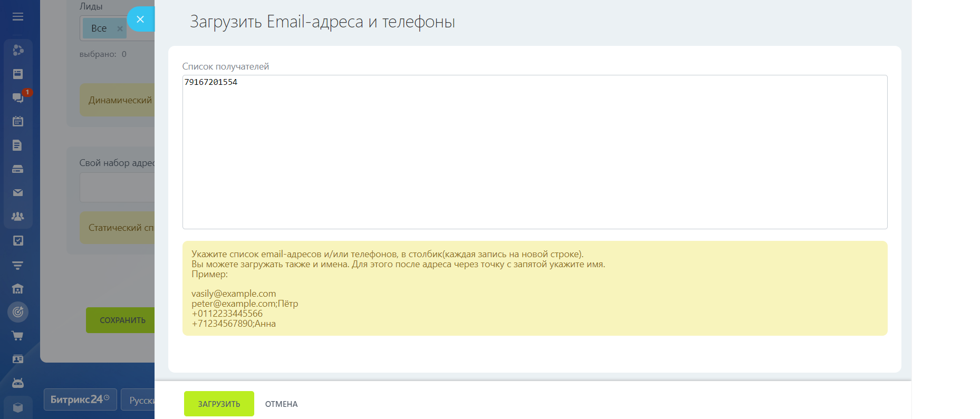Click the 'Список получателей' label

[226, 66]
